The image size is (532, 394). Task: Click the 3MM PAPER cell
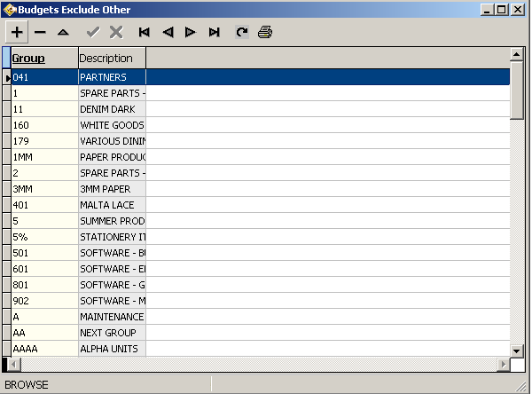point(113,189)
